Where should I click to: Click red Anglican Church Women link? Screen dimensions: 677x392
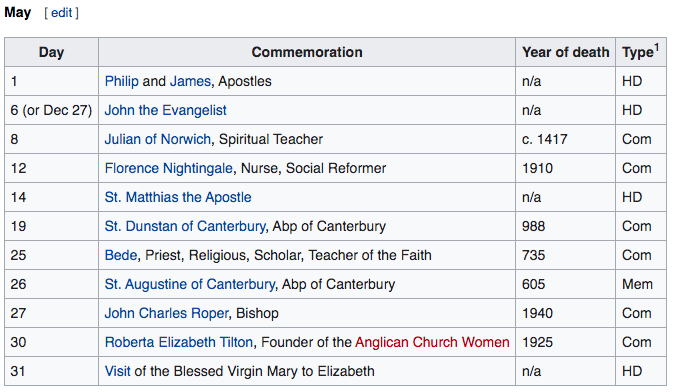[x=432, y=342]
